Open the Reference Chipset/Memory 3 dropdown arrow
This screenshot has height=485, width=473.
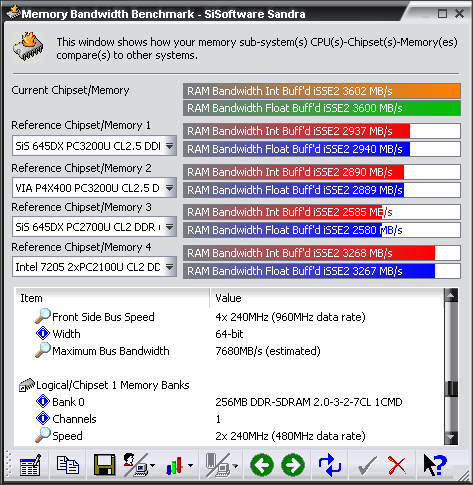pyautogui.click(x=170, y=227)
